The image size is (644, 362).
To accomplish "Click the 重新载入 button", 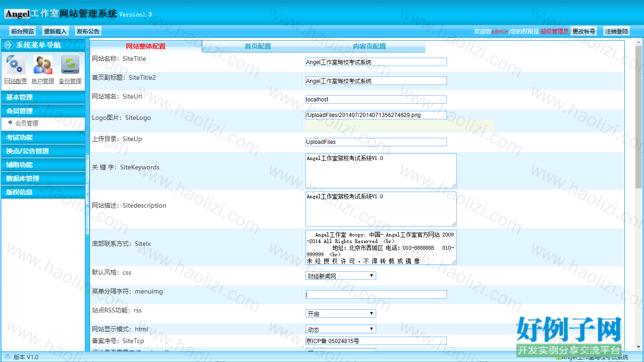I will pos(55,31).
